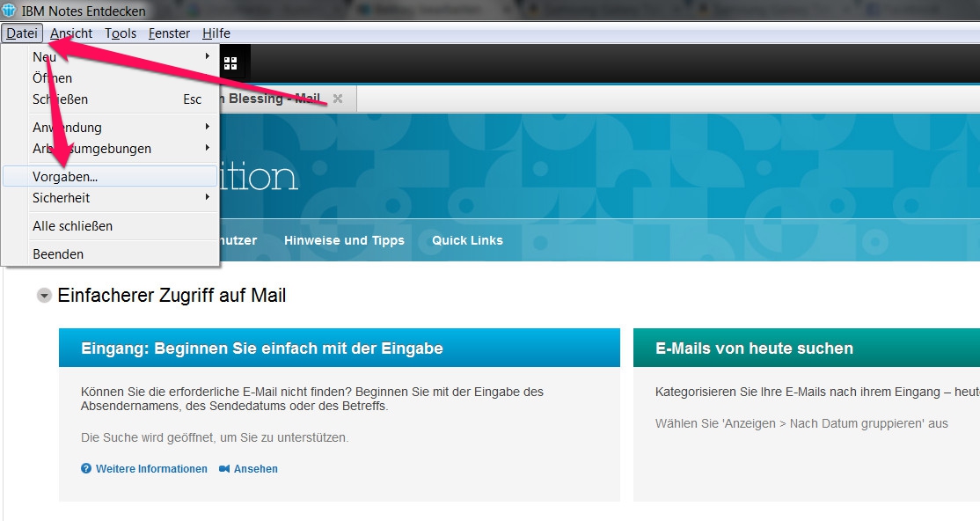
Task: Click the Einfacherer Zugriff auf Mail heading
Action: (x=172, y=295)
